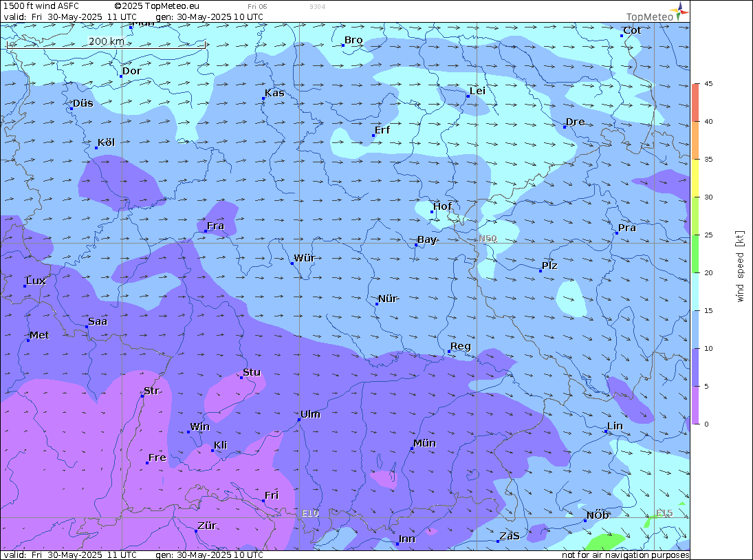The width and height of the screenshot is (753, 560).
Task: Click the Nür city label
Action: coord(388,299)
